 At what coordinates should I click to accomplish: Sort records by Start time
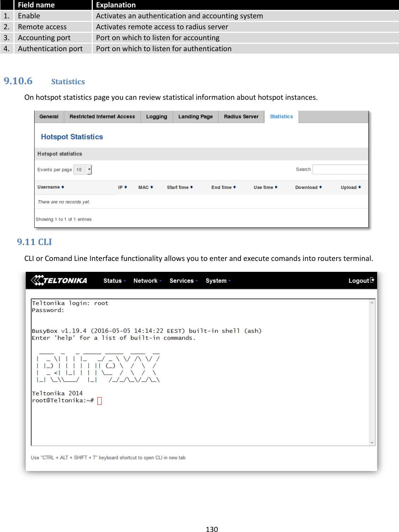click(x=180, y=187)
